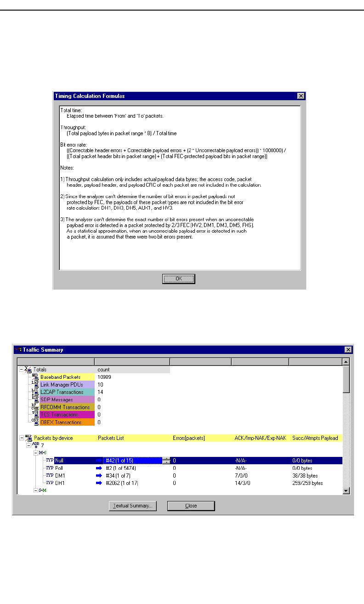Screen dimensions: 364x604
Task: Click the TYP icon of DH1 row
Action: point(50,483)
